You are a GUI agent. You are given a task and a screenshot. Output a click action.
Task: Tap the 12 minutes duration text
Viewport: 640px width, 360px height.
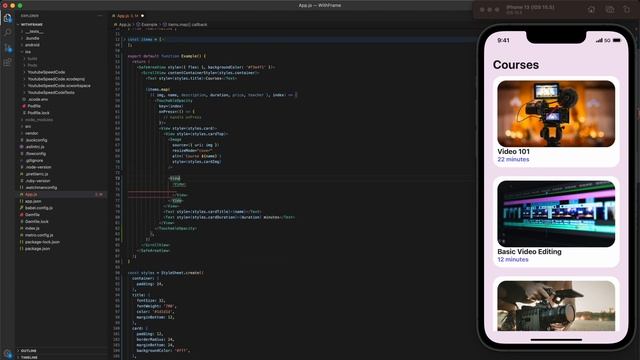point(513,259)
